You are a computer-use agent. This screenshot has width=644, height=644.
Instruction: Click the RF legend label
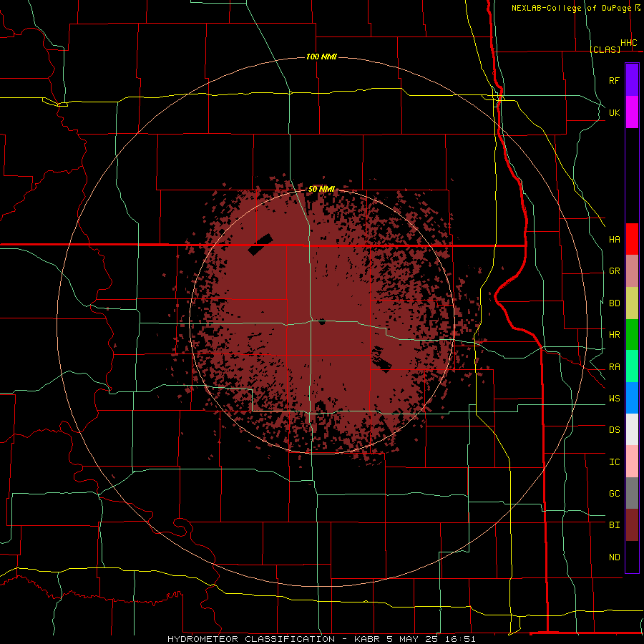point(614,80)
